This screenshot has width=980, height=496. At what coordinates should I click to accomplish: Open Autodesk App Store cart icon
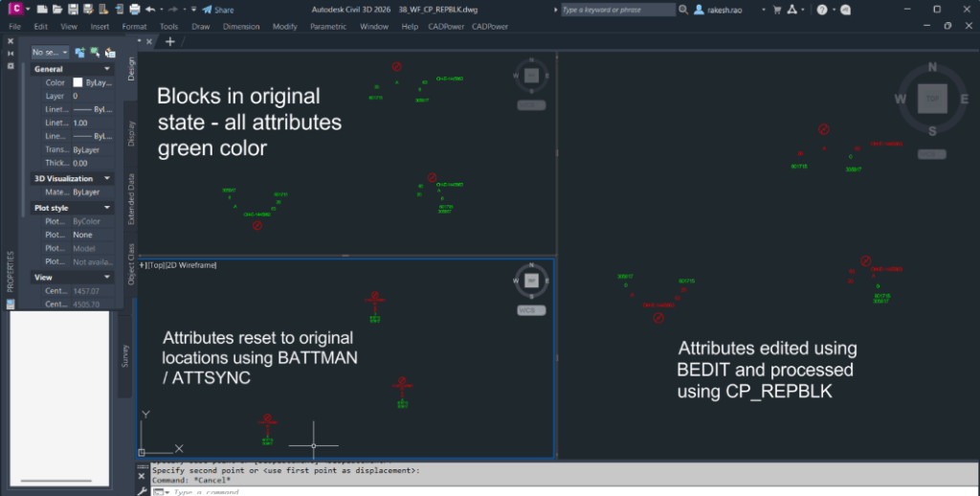(x=776, y=10)
